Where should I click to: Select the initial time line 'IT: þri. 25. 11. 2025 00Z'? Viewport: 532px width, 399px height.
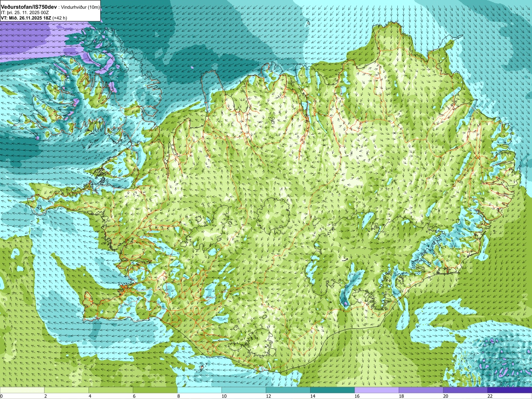[25, 13]
